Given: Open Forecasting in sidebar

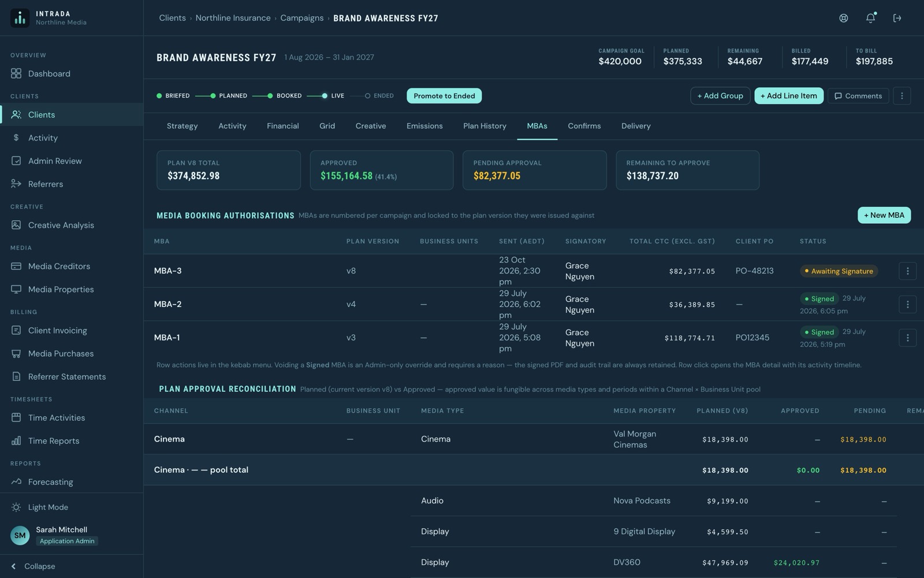Looking at the screenshot, I should [x=72, y=481].
